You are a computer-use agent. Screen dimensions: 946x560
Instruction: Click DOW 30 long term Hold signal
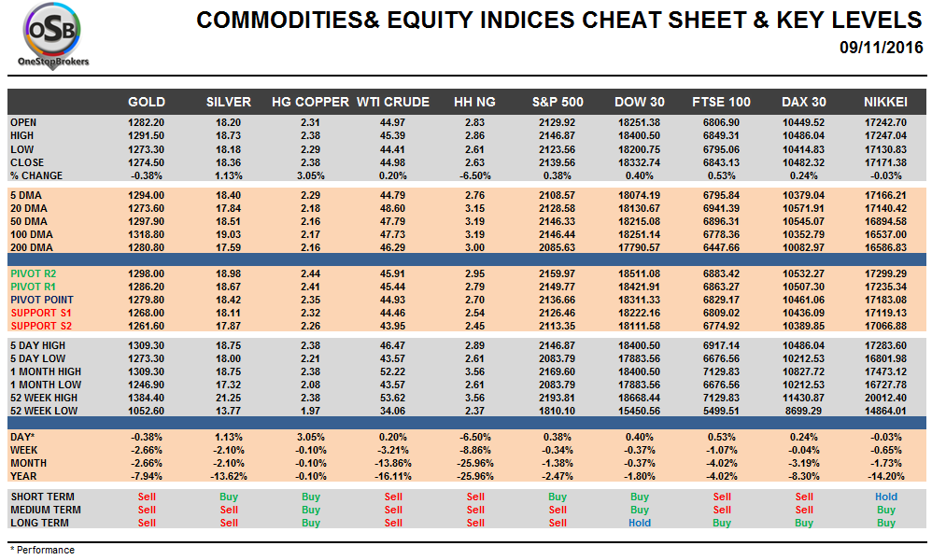coord(640,523)
